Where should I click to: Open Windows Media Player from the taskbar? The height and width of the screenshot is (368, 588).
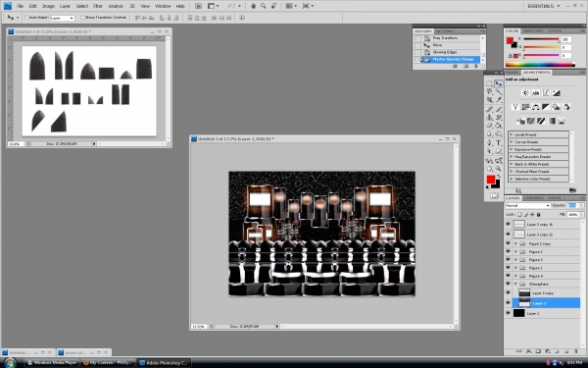click(x=52, y=363)
